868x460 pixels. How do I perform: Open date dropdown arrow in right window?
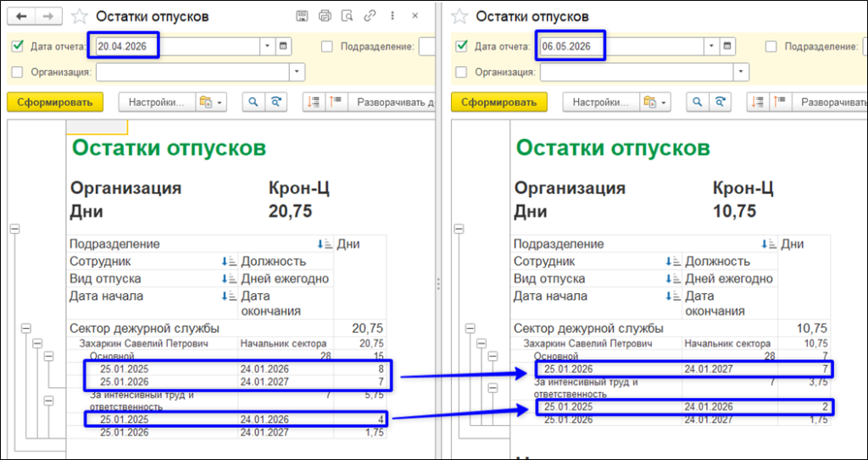712,47
